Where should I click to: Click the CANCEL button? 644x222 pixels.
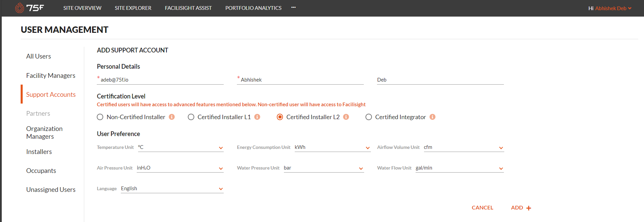(482, 208)
